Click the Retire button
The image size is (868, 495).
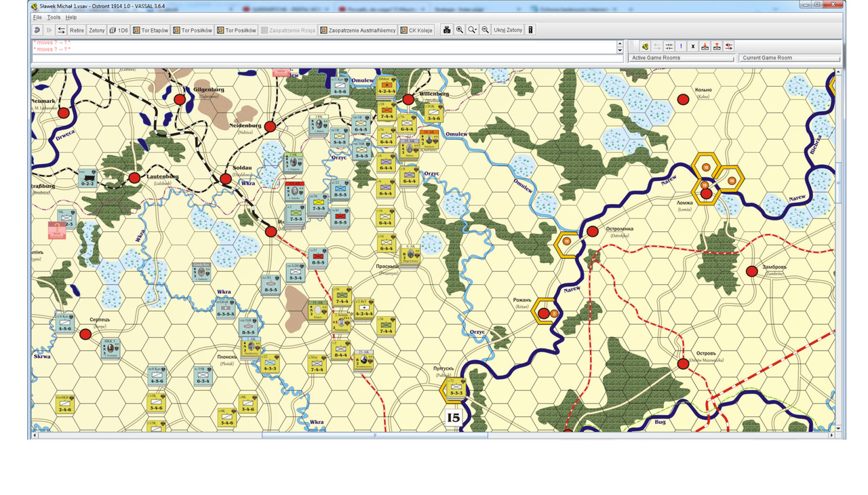77,30
